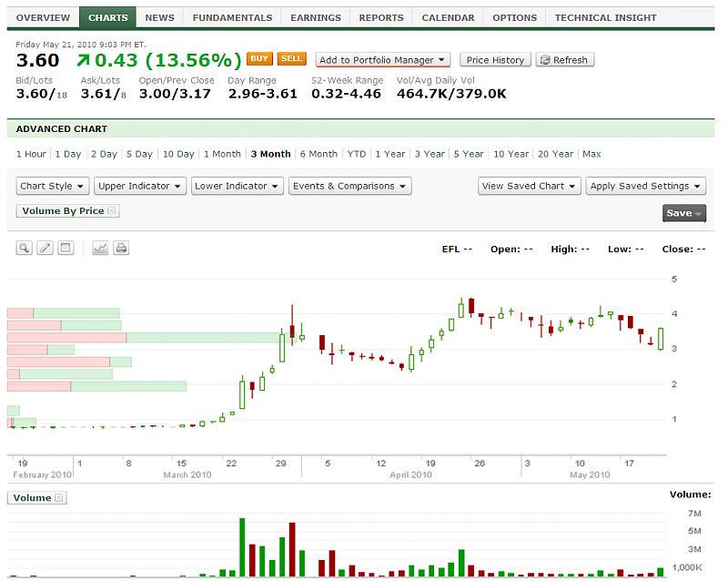Set chart range to 1 Year
Image resolution: width=728 pixels, height=581 pixels.
coord(389,154)
